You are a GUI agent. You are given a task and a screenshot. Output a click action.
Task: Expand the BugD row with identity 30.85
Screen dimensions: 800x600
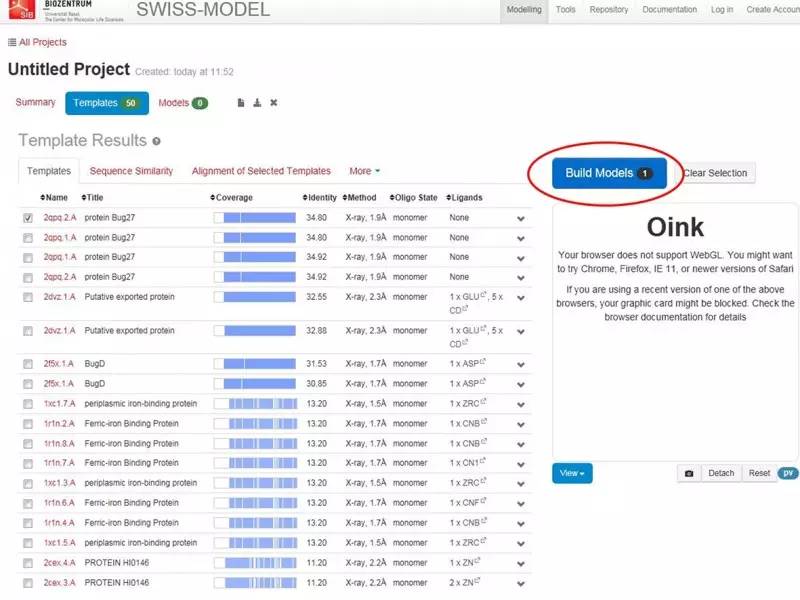tap(520, 384)
